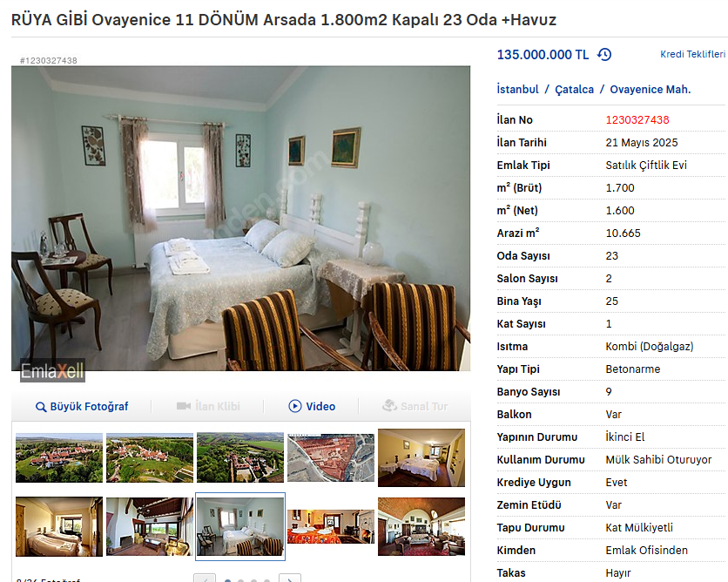Open the Büyük Fotoğraf view
This screenshot has height=582, width=728.
click(x=82, y=406)
